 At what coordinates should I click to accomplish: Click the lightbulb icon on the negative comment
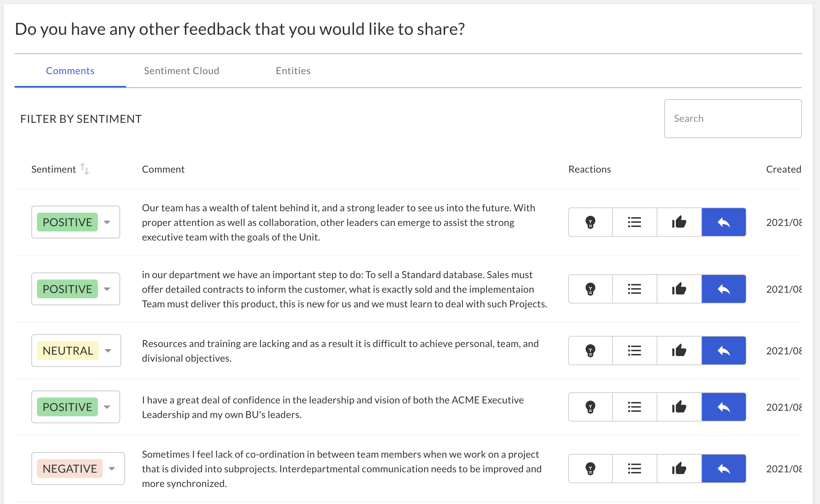pyautogui.click(x=590, y=468)
